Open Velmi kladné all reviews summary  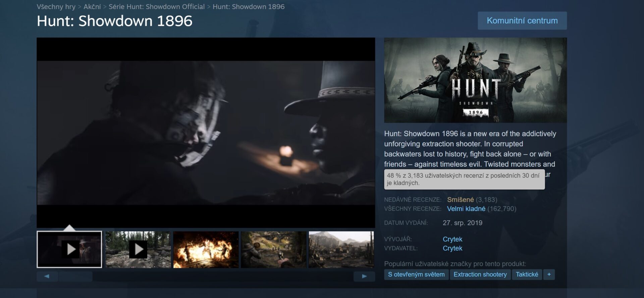point(466,209)
